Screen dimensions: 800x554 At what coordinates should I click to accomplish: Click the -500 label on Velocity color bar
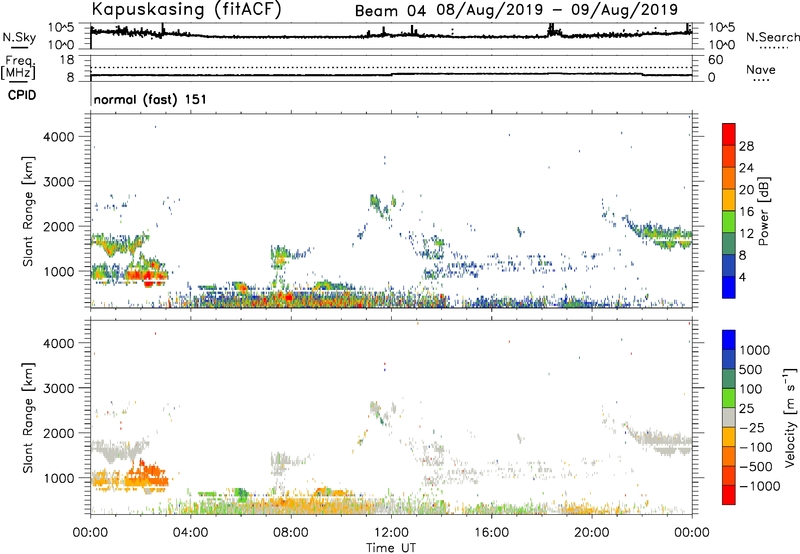coord(756,467)
